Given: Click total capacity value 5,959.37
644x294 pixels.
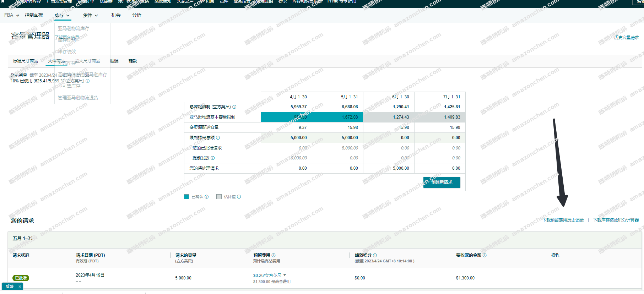Looking at the screenshot, I should [x=298, y=107].
